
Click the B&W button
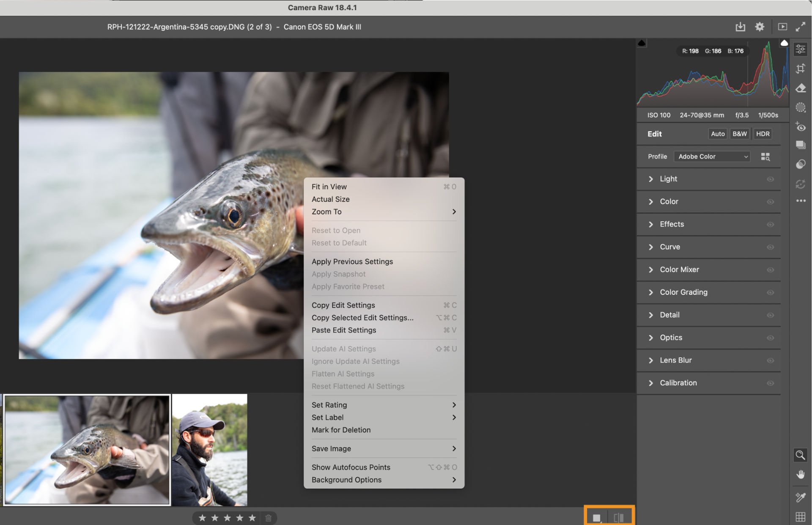pos(740,134)
